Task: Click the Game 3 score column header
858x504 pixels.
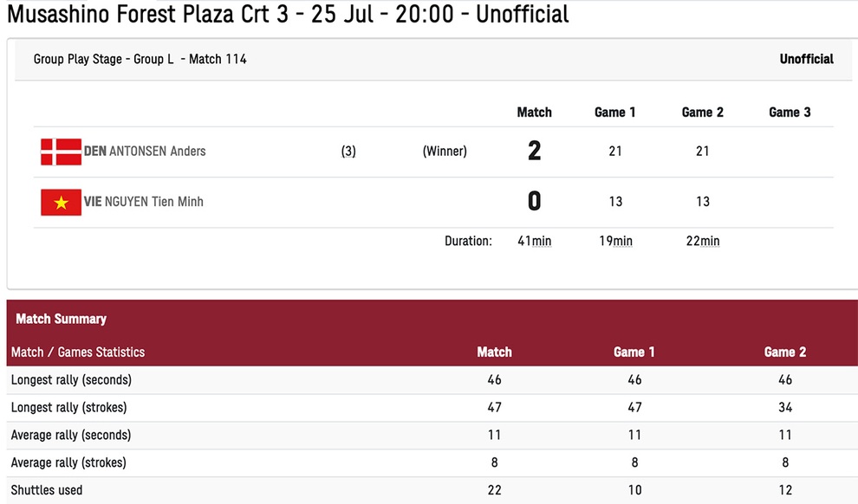Action: click(789, 112)
